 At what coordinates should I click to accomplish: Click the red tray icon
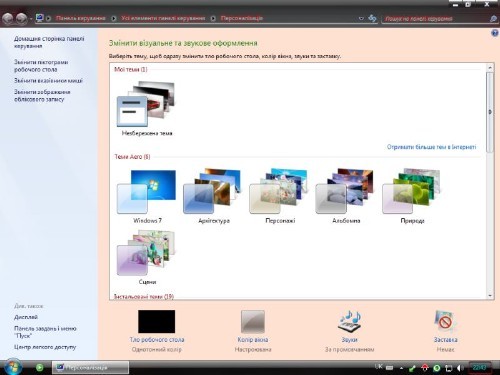pos(425,368)
